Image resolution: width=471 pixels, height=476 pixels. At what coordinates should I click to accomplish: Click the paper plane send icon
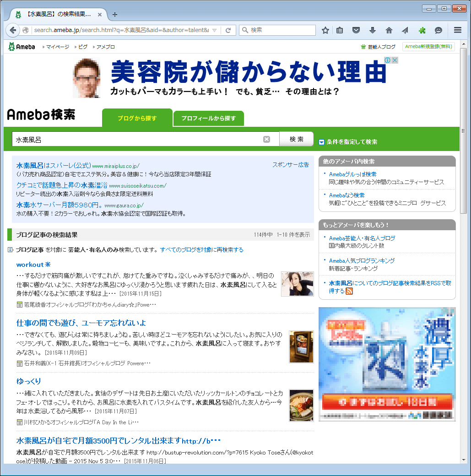click(x=405, y=30)
